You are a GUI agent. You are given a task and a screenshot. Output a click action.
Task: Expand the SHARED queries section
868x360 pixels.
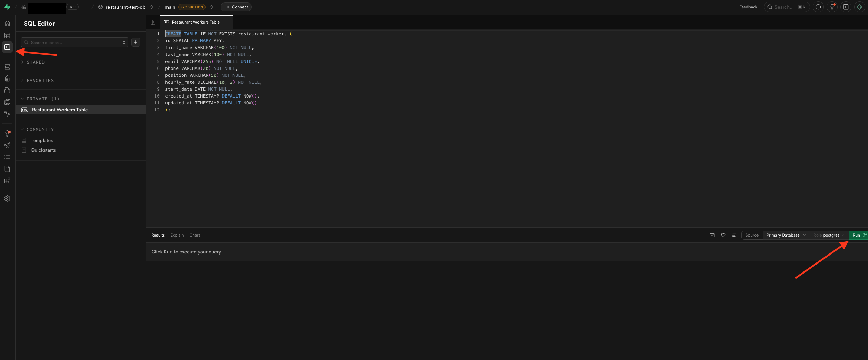click(36, 62)
